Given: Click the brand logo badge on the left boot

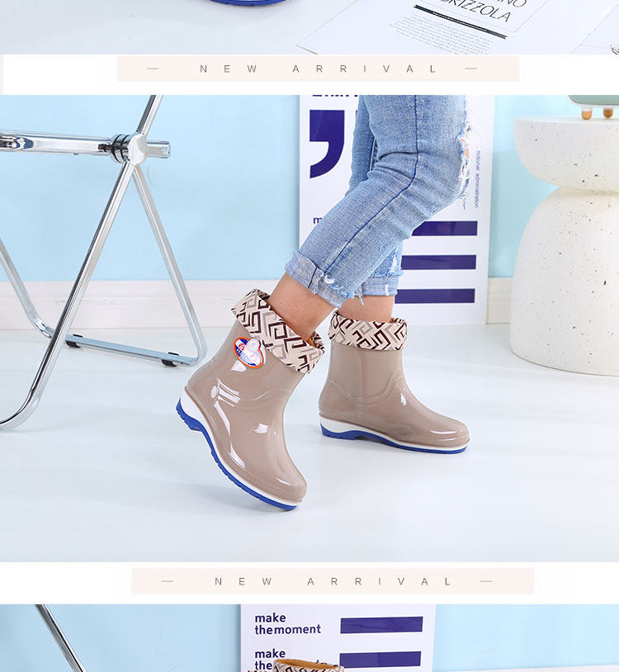Looking at the screenshot, I should point(248,353).
